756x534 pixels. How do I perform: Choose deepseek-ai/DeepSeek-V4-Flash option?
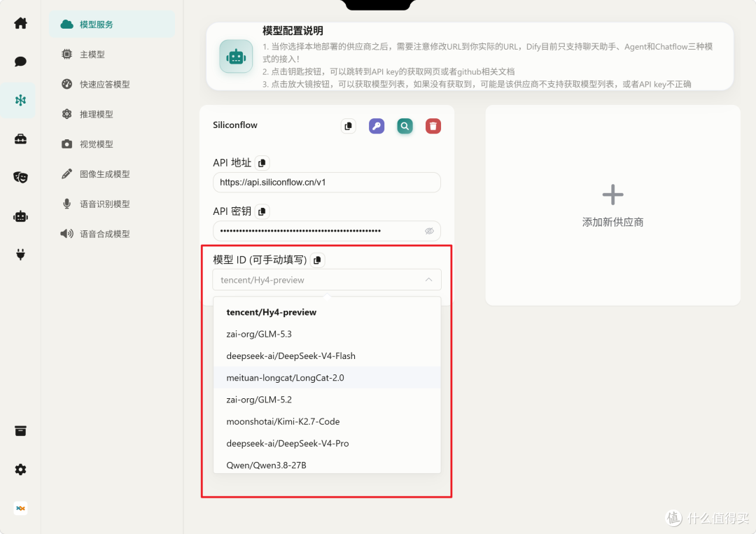tap(327, 356)
